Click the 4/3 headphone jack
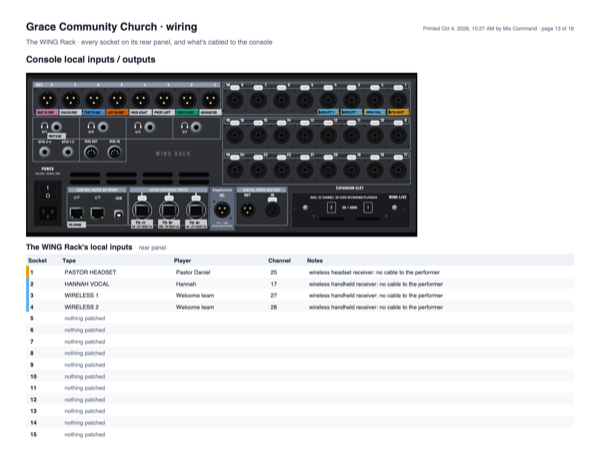 150,127
